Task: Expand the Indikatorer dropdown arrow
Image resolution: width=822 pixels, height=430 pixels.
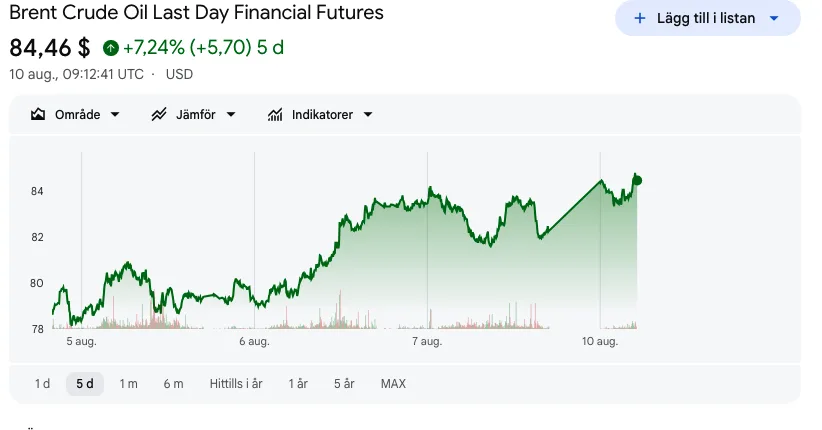Action: click(368, 114)
